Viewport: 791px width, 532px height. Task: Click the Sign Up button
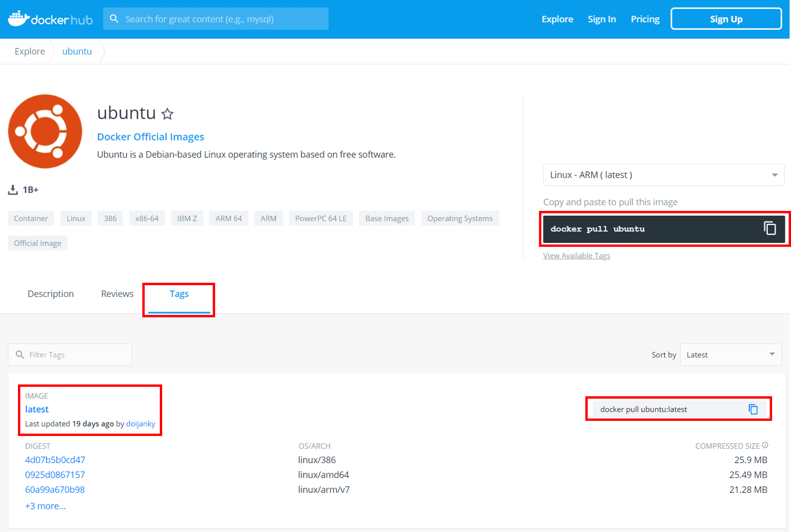point(726,19)
